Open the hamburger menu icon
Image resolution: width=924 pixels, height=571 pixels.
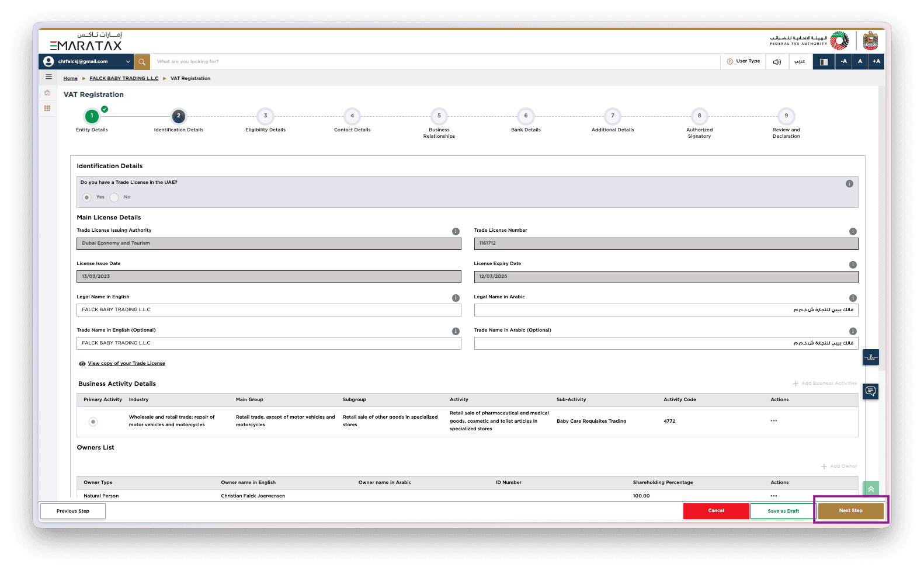(x=48, y=77)
